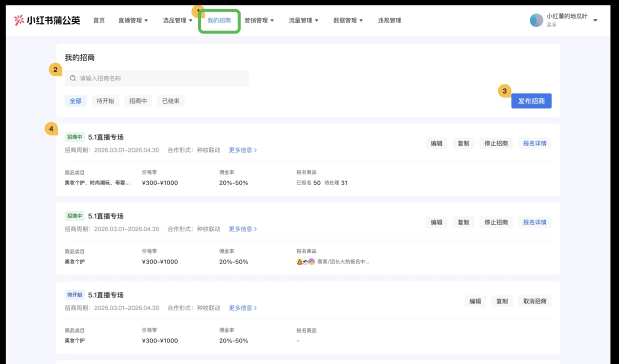Image resolution: width=619 pixels, height=364 pixels.
Task: Click the 已报名 50 count
Action: (x=308, y=183)
